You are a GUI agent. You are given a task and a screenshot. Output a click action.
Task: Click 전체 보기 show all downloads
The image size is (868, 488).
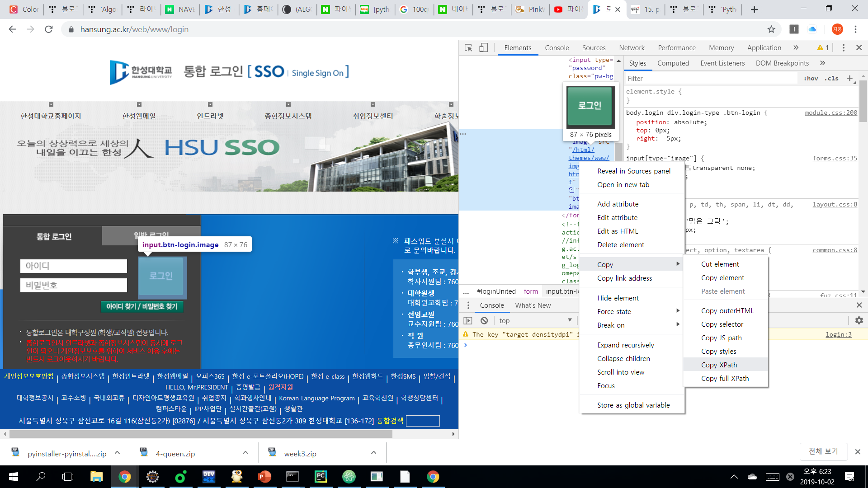click(823, 451)
